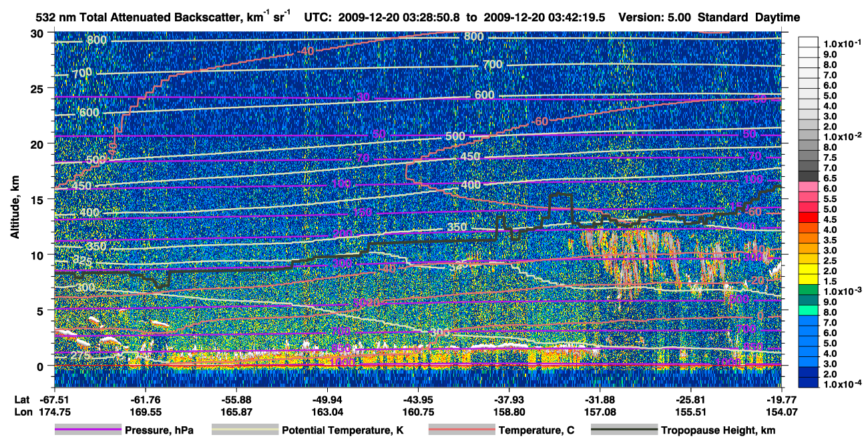Click the longitude value 163.04
Viewport: 868px width, 445px height.
(327, 412)
